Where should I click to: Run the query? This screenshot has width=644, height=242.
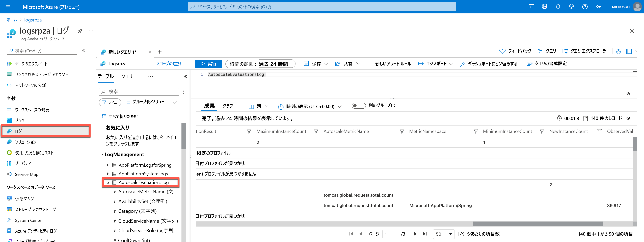(x=208, y=64)
